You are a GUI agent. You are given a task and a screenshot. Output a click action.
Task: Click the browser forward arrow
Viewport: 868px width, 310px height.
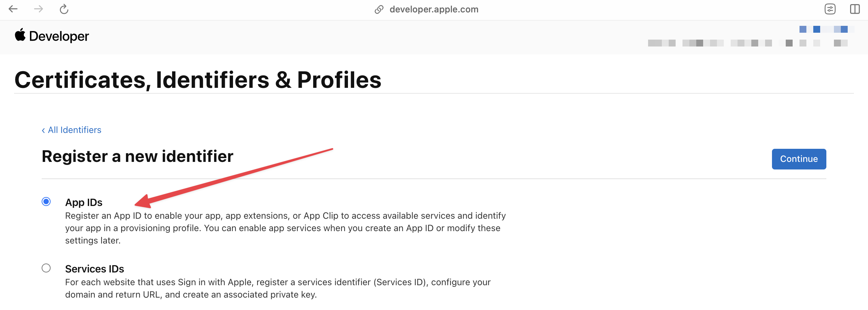[x=38, y=9]
